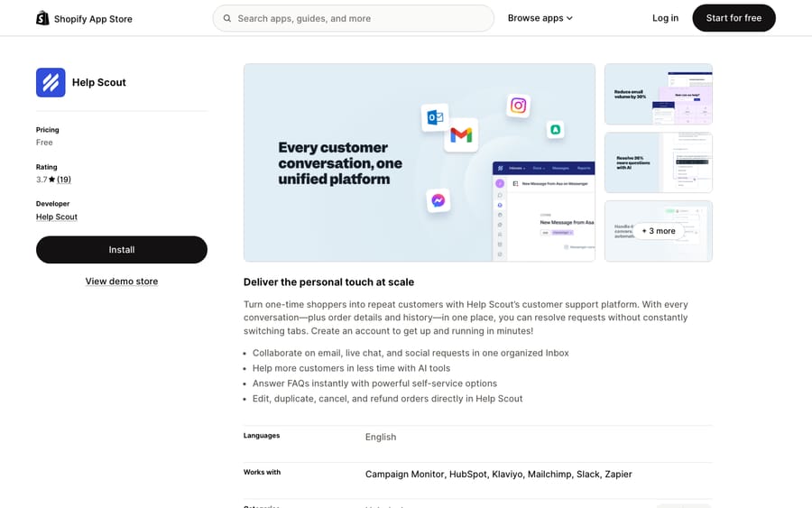This screenshot has width=812, height=508.
Task: Click the Shopify bag logo icon
Action: 42,18
